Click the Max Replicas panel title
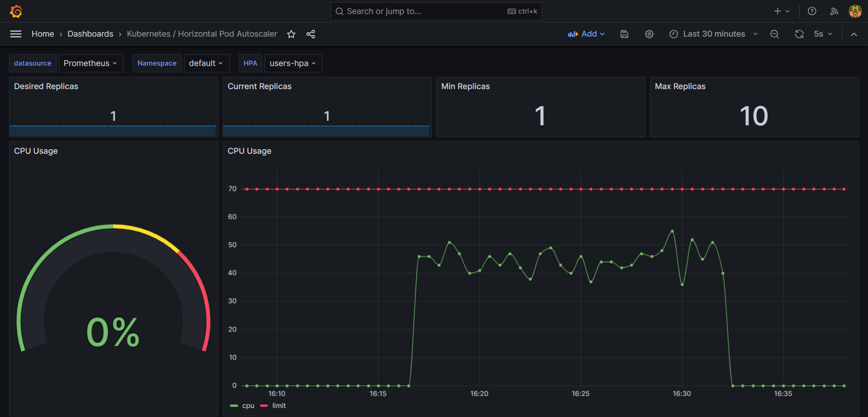868x417 pixels. coord(680,86)
